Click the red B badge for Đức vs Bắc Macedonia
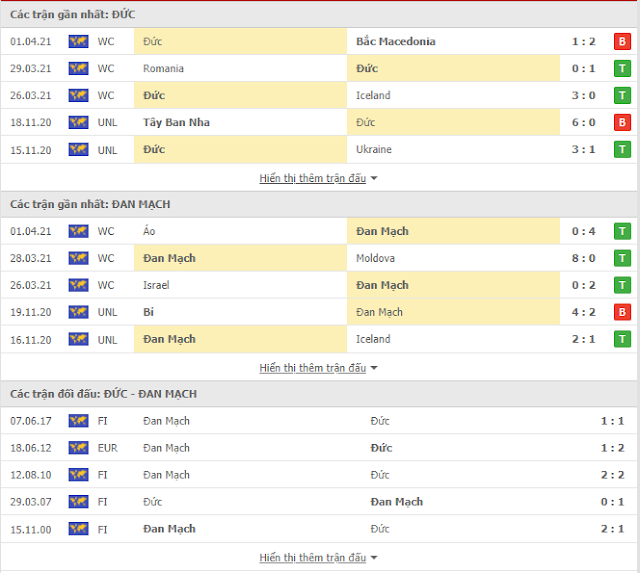Viewport: 640px width, 573px height. pyautogui.click(x=622, y=41)
